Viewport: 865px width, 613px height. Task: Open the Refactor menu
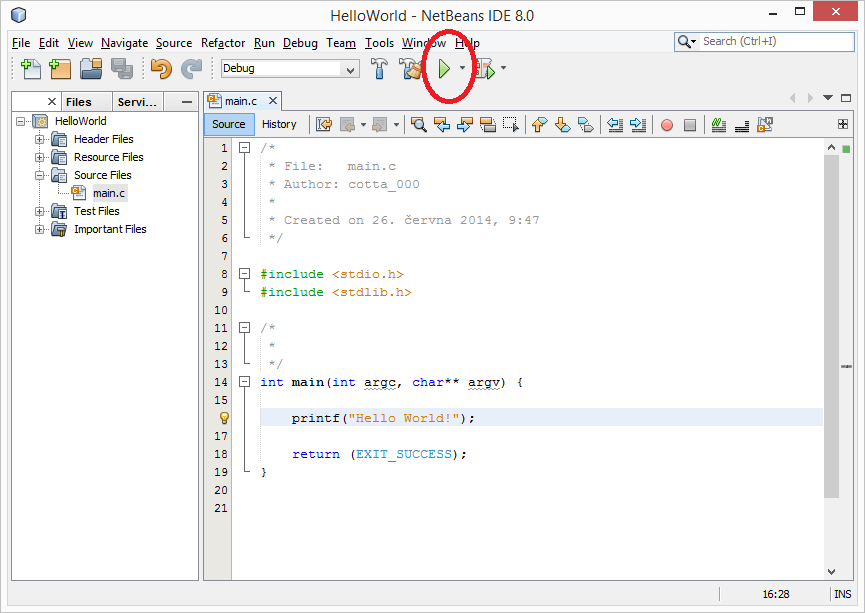coord(222,43)
